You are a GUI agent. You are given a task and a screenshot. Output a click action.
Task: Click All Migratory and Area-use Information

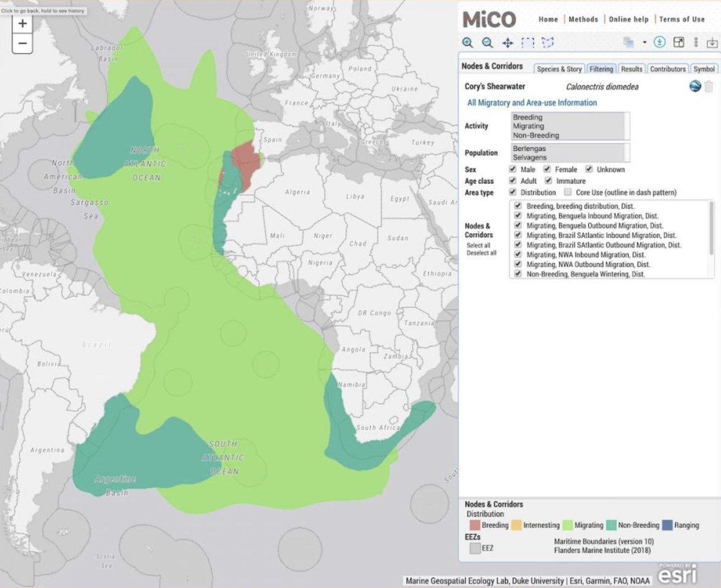[x=532, y=103]
